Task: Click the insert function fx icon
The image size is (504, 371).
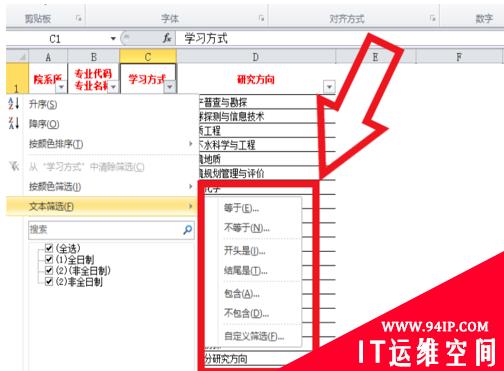Action: click(x=167, y=38)
